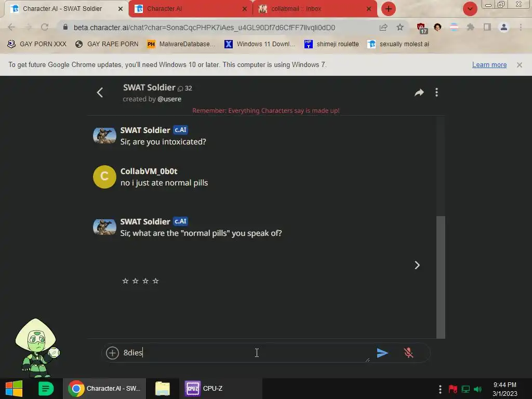Screen dimensions: 532x399
Task: Open the Extensions puzzle icon
Action: click(470, 27)
